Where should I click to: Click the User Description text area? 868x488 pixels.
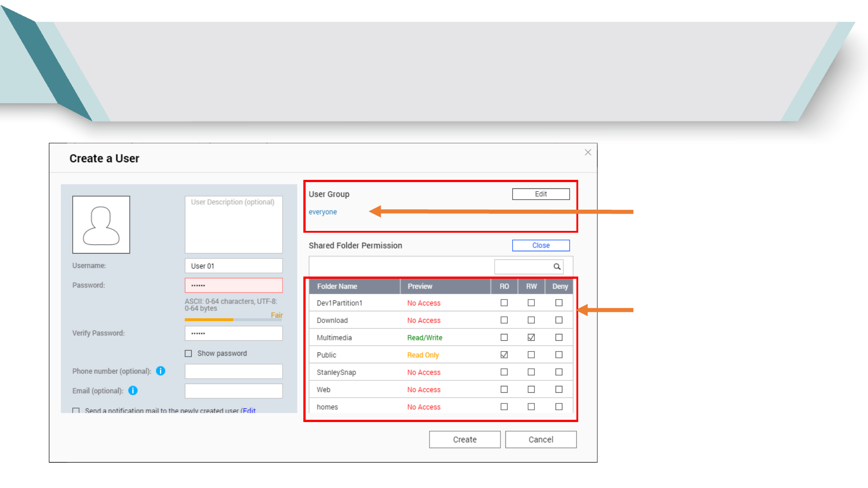point(234,225)
